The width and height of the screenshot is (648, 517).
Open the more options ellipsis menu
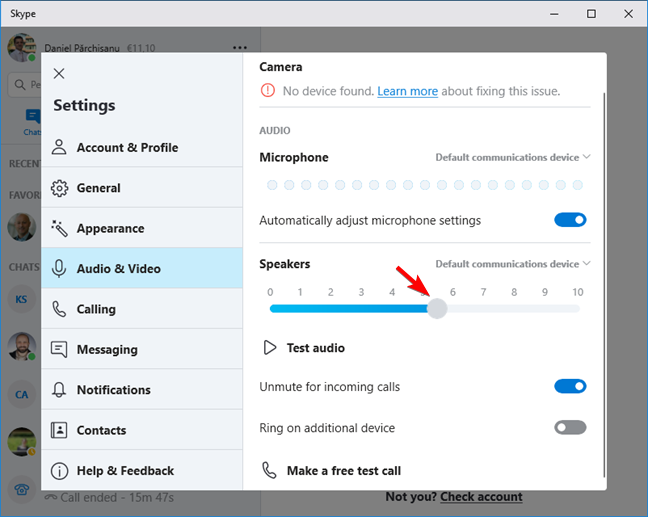pos(240,48)
